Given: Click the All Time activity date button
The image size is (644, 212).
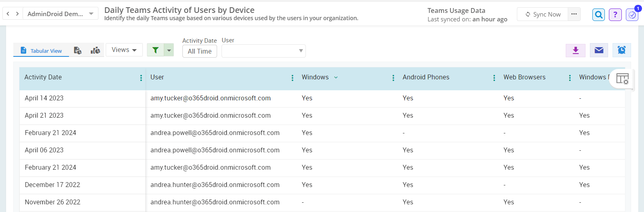Looking at the screenshot, I should 200,51.
